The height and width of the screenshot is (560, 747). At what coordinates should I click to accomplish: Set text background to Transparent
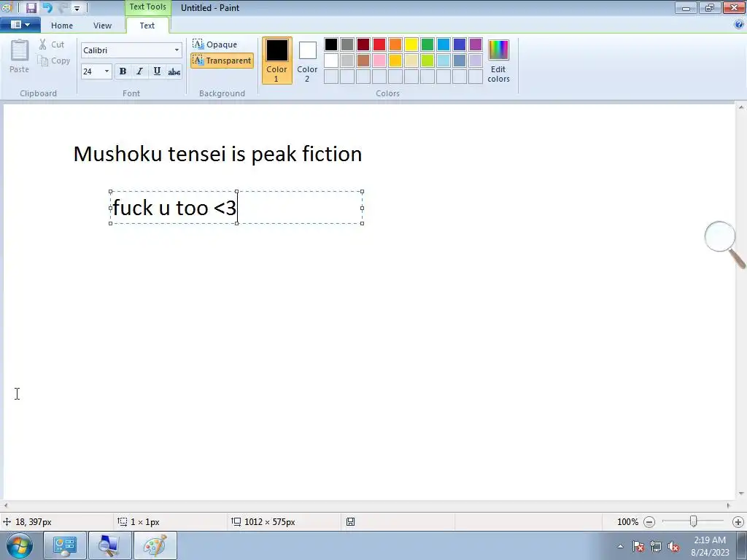tap(222, 61)
